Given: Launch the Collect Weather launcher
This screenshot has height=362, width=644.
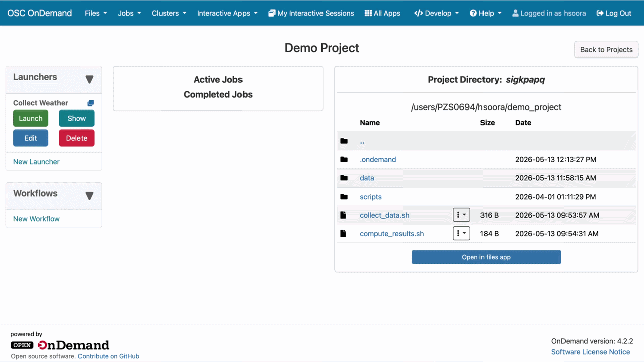Looking at the screenshot, I should tap(31, 118).
